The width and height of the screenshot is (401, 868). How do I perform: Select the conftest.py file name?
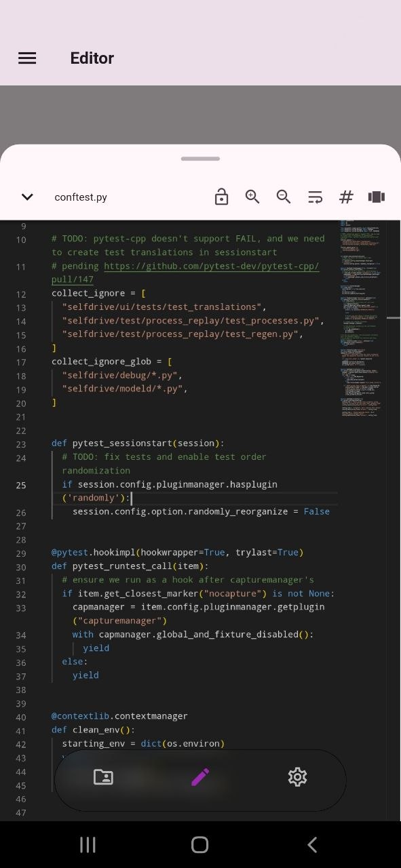(81, 197)
